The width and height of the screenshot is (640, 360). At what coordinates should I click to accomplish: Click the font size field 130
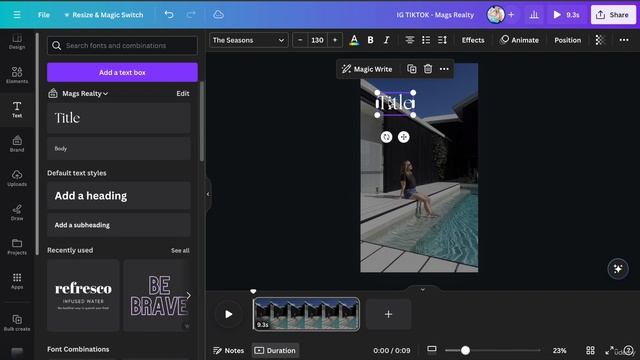(x=317, y=40)
